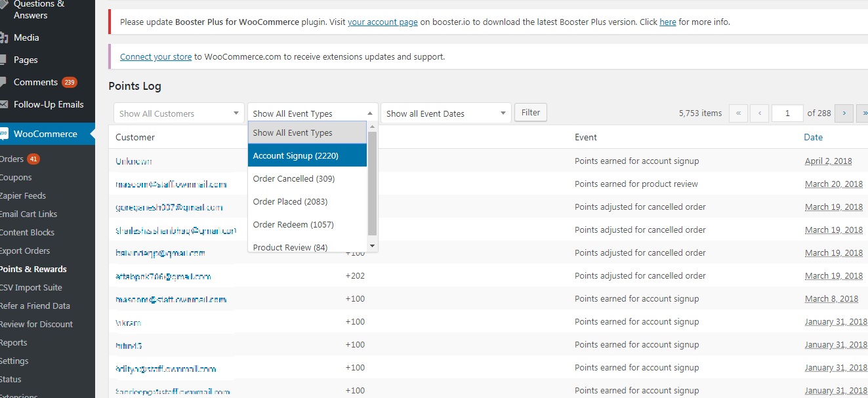
Task: Open WooCommerce Reports submenu item
Action: coord(13,342)
